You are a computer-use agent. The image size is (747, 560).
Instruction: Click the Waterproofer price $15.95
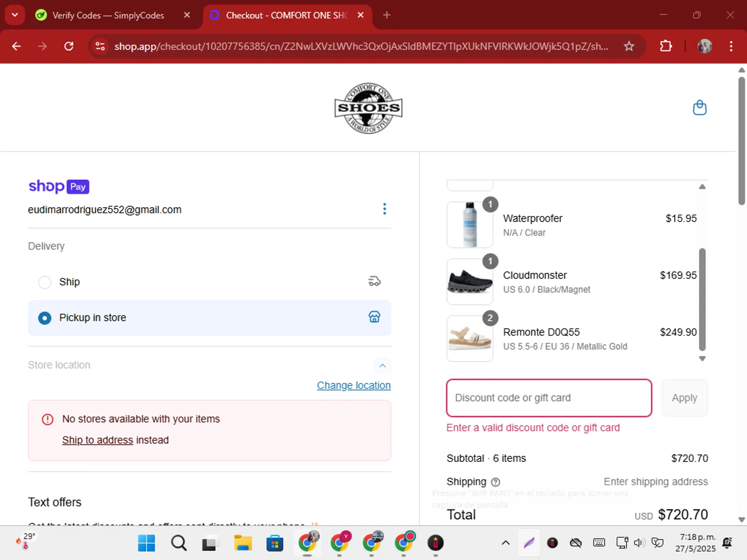[x=681, y=219]
